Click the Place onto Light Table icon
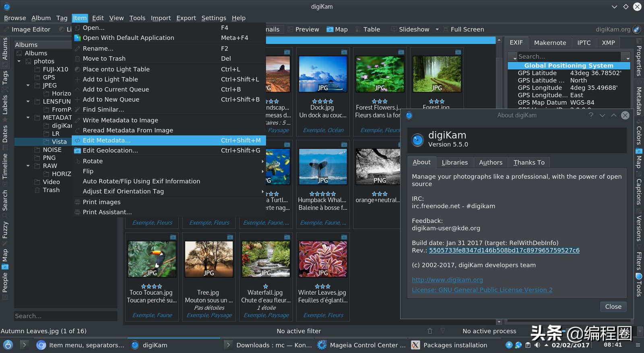 pyautogui.click(x=77, y=69)
